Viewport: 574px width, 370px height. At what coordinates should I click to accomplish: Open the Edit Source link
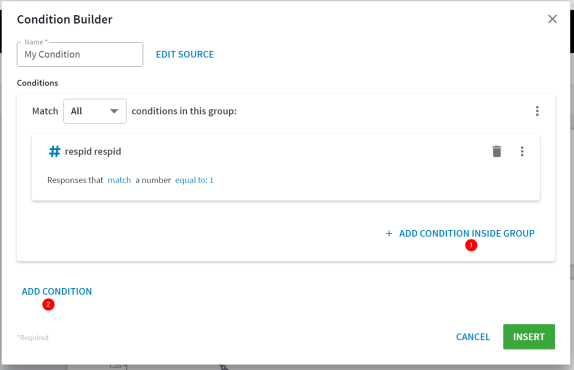tap(185, 55)
